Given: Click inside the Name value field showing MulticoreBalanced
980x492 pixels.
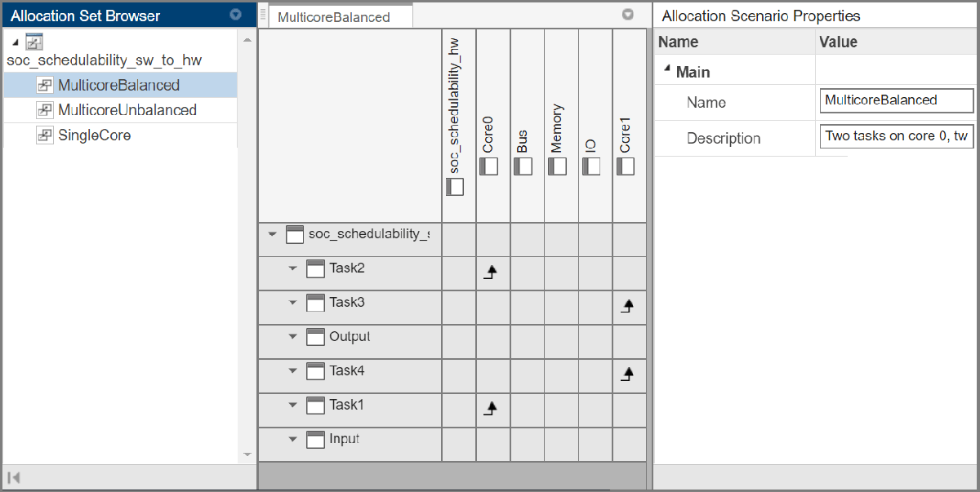Looking at the screenshot, I should coord(896,100).
